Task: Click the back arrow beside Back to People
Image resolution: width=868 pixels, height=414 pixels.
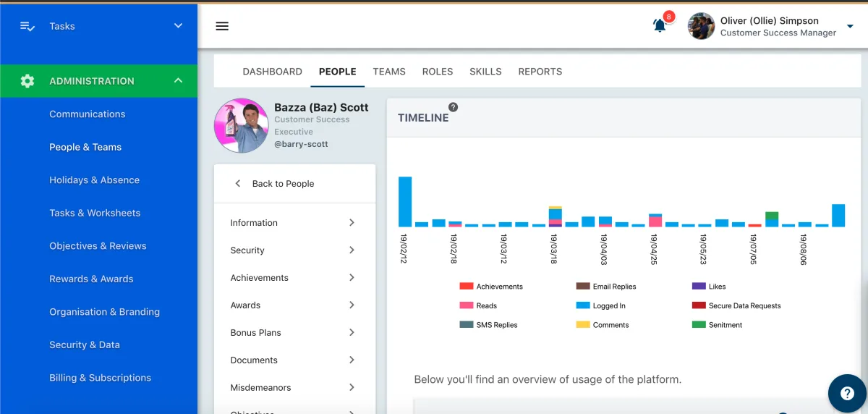Action: click(x=238, y=184)
